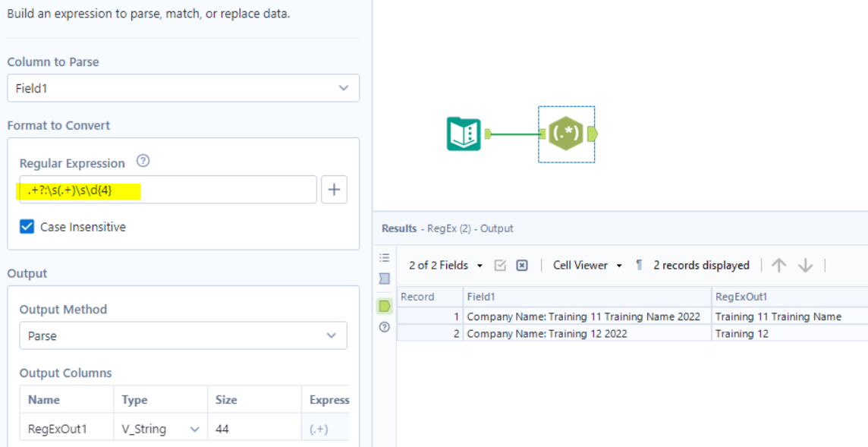The image size is (868, 447).
Task: Open the RegExOut1 Type dropdown
Action: click(x=160, y=429)
